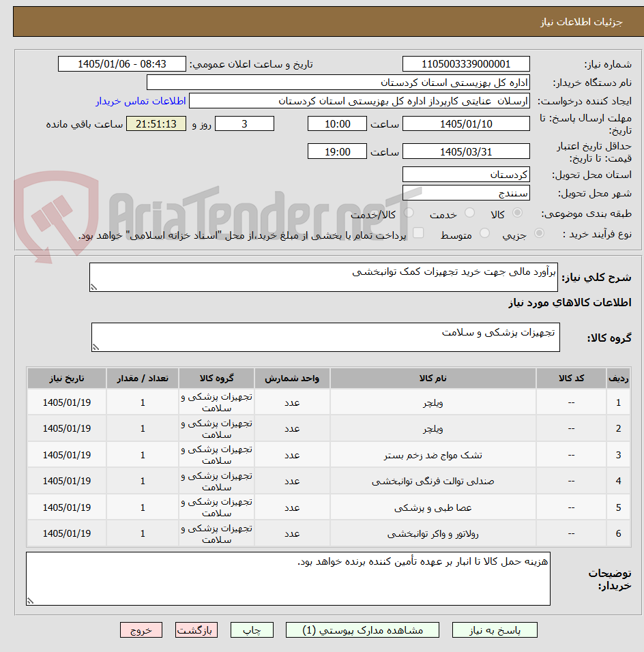This screenshot has width=644, height=652.
Task: Click the بازگشت back button
Action: pos(196,630)
